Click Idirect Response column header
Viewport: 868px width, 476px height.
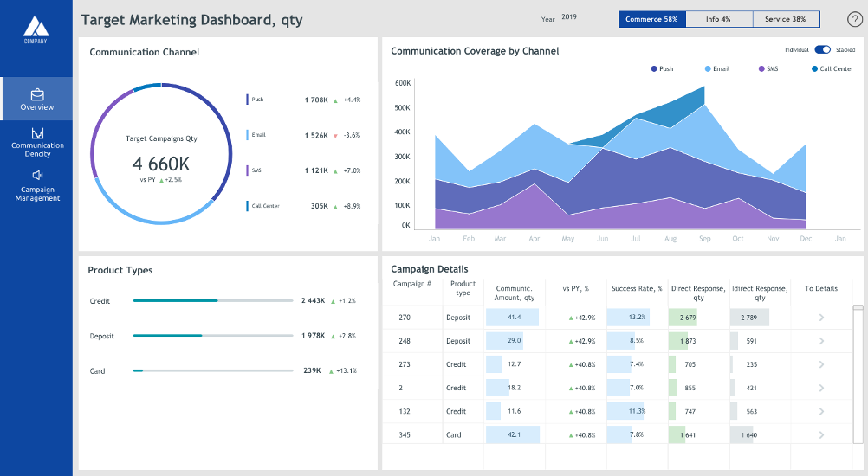click(760, 293)
